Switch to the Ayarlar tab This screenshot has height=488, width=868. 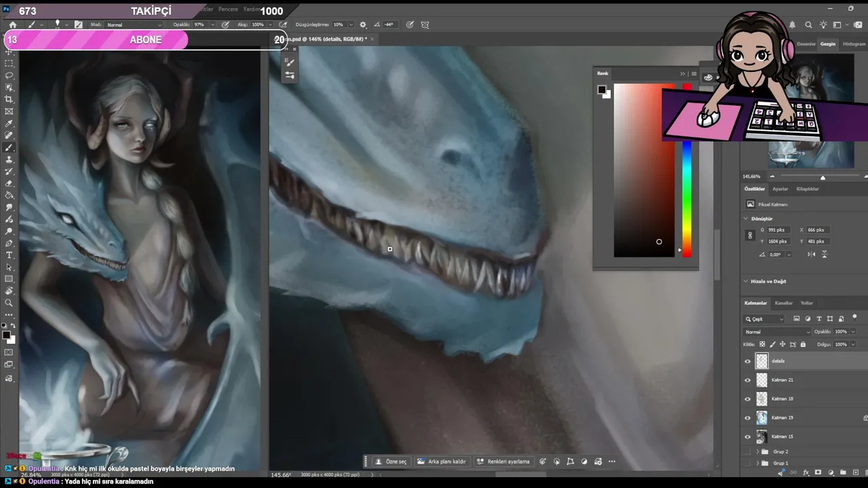pyautogui.click(x=780, y=189)
